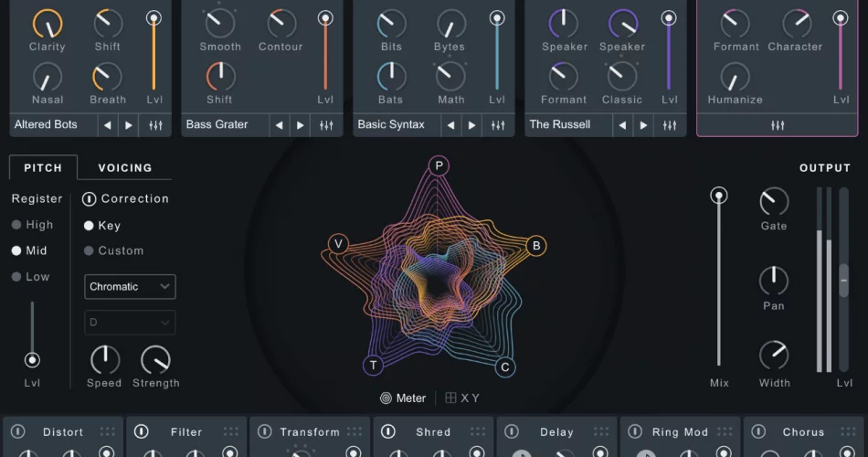Click the pitch Strength knob
The height and width of the screenshot is (457, 868).
(155, 360)
